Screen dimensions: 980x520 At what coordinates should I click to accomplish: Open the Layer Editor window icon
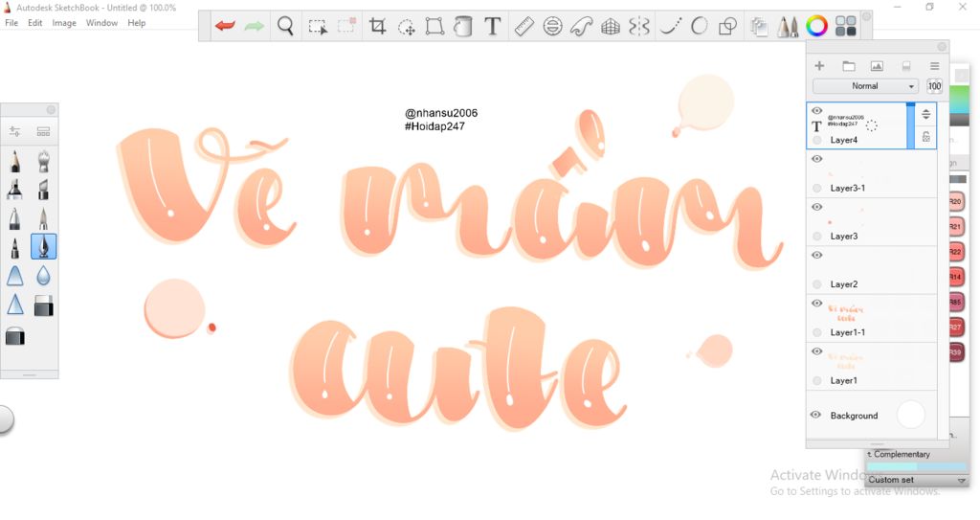point(759,26)
